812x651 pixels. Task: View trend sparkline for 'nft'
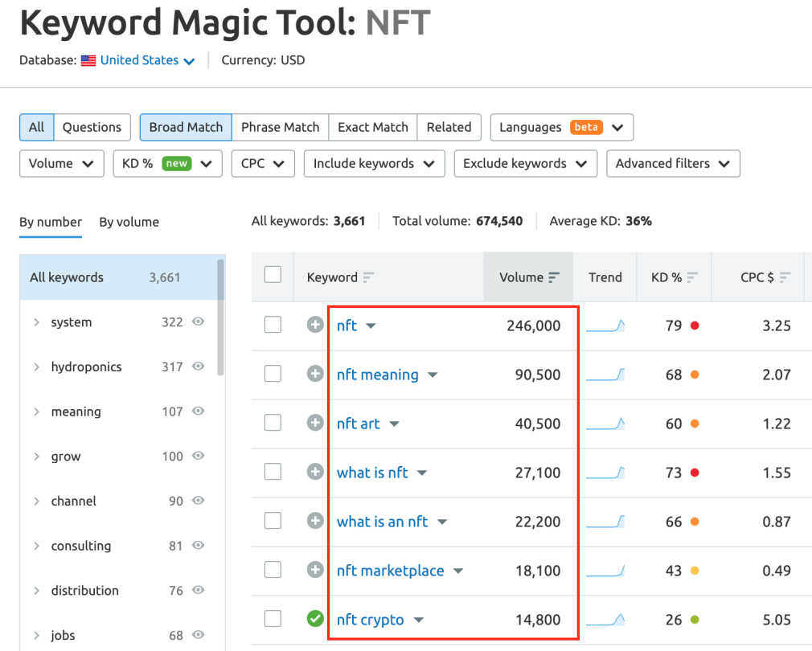pyautogui.click(x=605, y=326)
